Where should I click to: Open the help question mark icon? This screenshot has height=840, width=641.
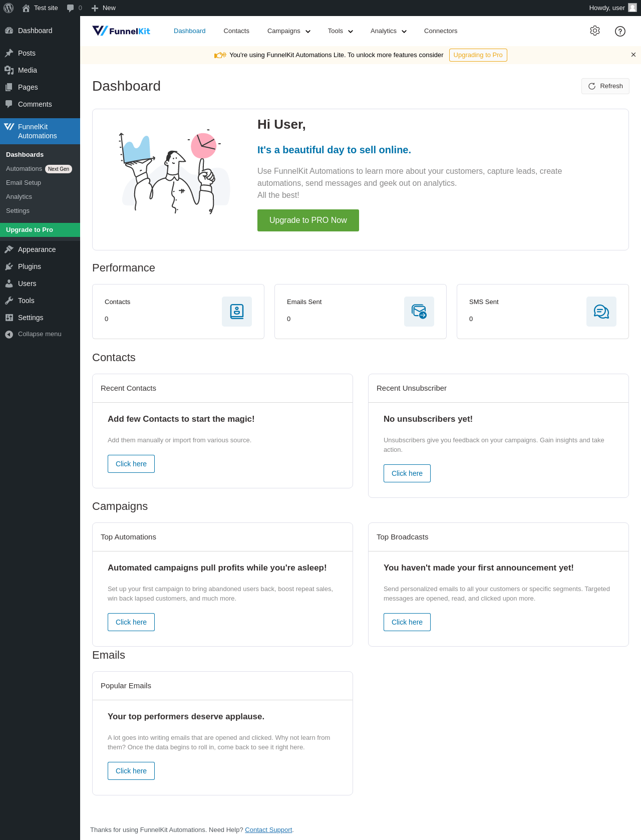point(620,31)
